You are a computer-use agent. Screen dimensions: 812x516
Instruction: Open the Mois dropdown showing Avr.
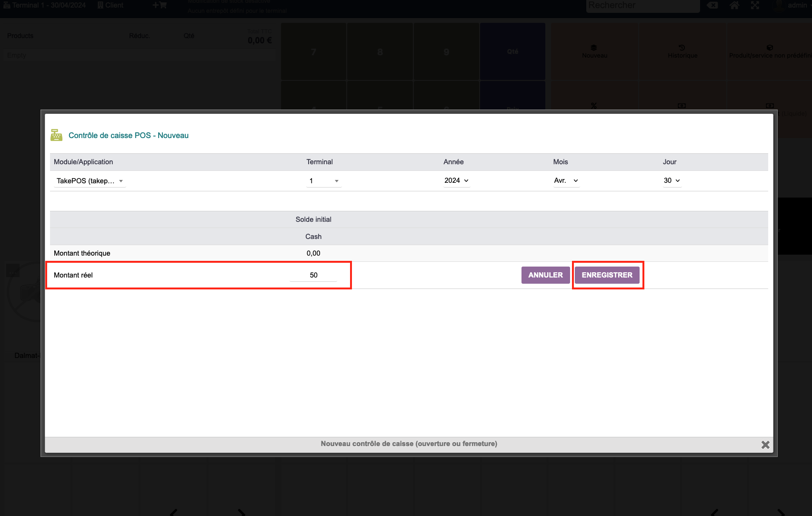pyautogui.click(x=566, y=181)
